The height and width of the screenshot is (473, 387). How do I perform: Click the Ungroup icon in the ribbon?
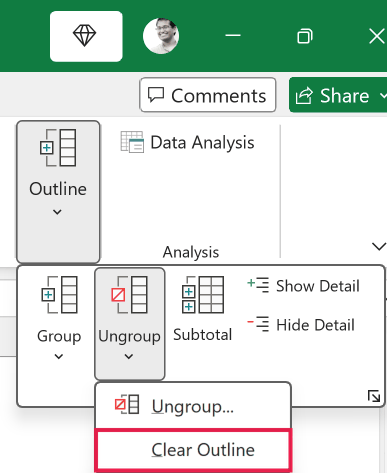[129, 295]
